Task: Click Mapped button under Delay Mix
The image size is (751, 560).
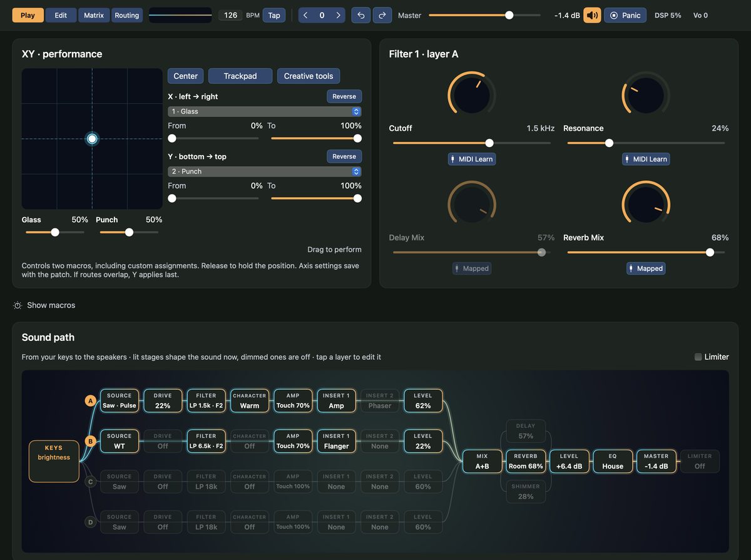Action: (472, 268)
